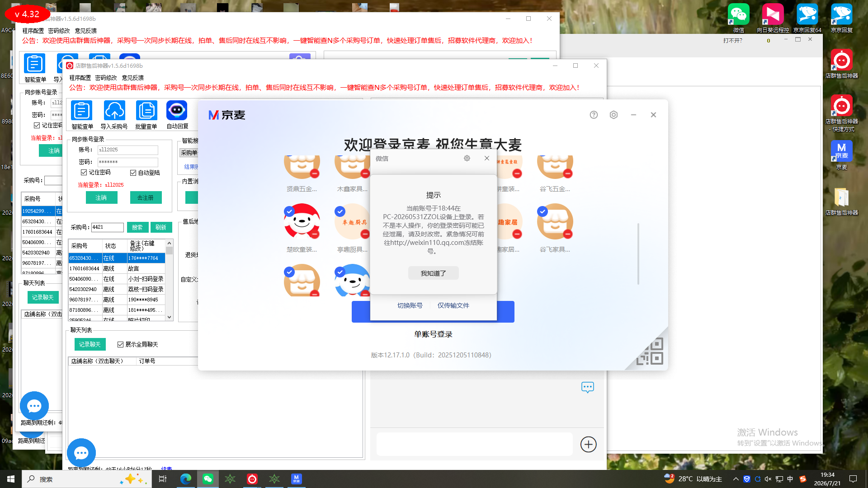This screenshot has height=488, width=868.
Task: Confirm the 微信 alert with 我知道了
Action: click(433, 273)
